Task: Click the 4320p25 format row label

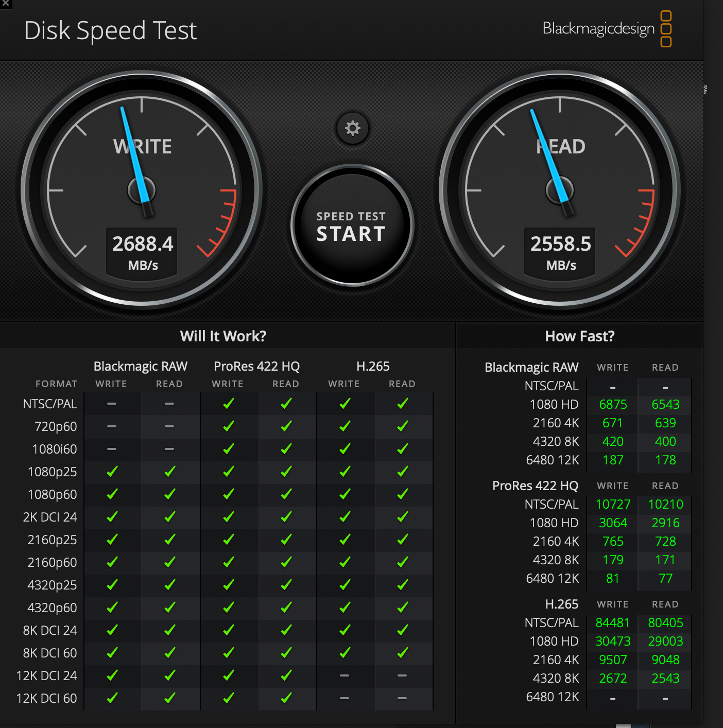Action: pos(52,585)
